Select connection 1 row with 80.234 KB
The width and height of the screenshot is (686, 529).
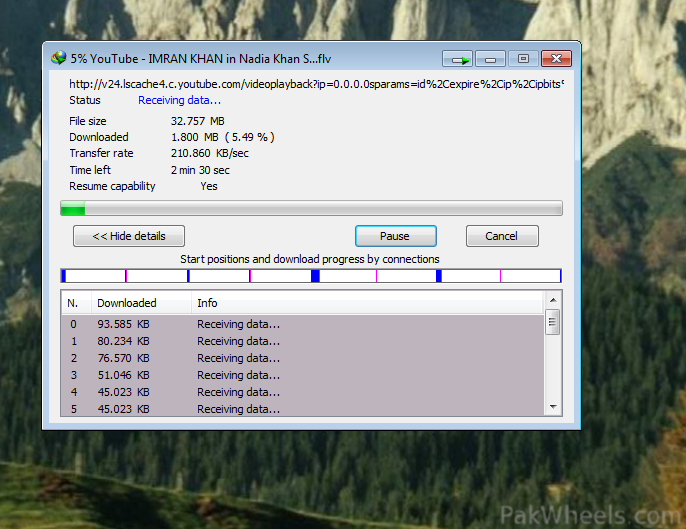click(302, 341)
